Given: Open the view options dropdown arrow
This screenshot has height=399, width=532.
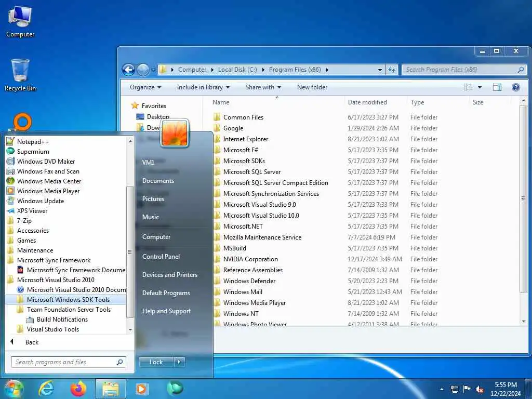Looking at the screenshot, I should [x=480, y=87].
